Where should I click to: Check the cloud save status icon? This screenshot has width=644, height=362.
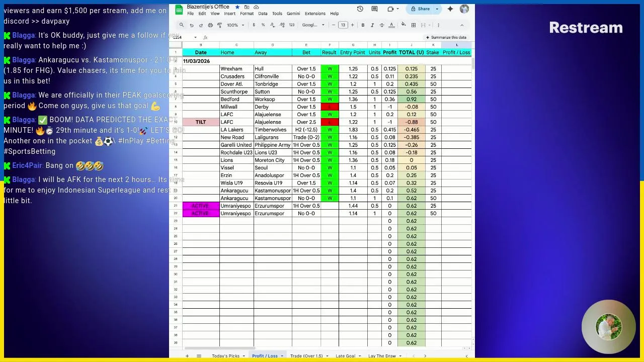tap(256, 7)
